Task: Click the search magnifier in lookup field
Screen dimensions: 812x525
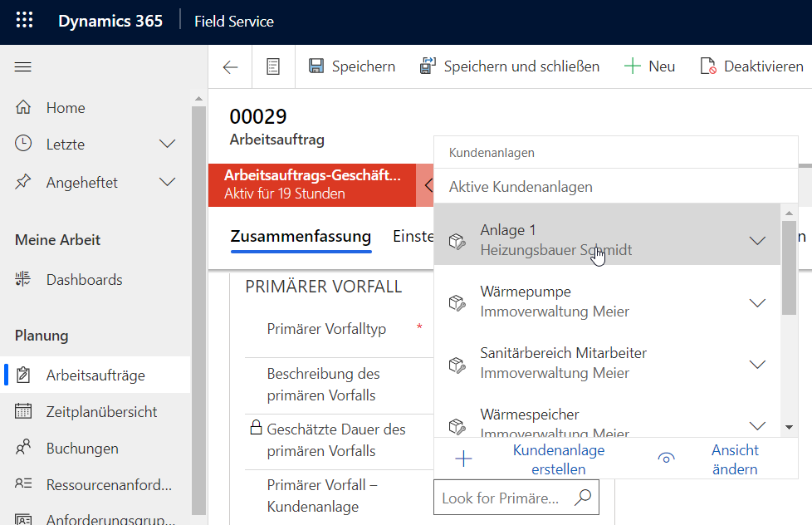Action: (x=583, y=498)
